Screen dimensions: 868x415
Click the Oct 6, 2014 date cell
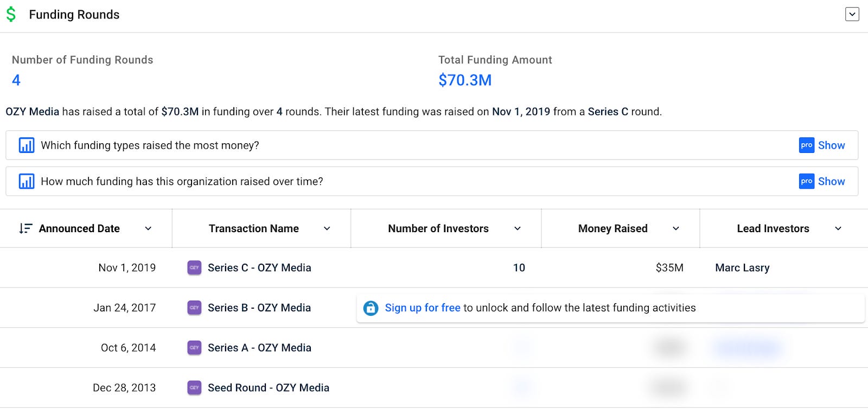coord(129,348)
